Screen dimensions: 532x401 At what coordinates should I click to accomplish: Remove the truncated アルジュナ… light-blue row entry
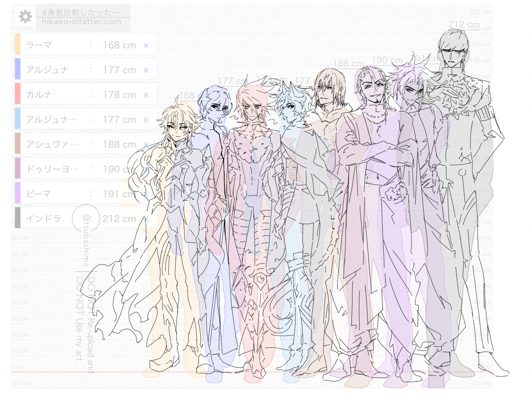(146, 120)
